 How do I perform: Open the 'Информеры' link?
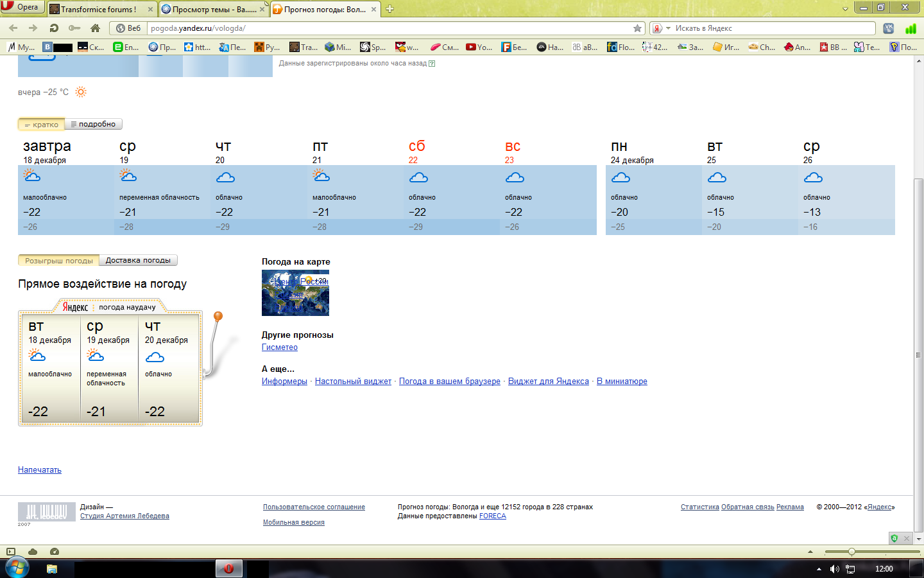tap(284, 381)
